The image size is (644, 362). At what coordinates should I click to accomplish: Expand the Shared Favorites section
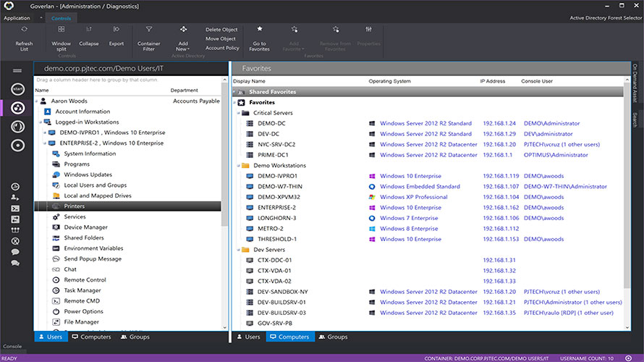point(234,92)
